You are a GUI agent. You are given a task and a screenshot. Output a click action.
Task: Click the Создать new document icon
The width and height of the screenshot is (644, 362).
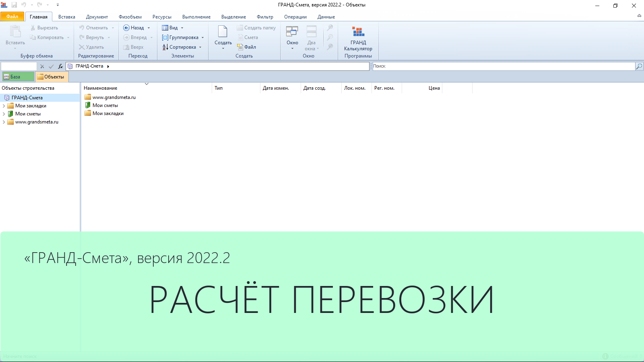pos(223,31)
